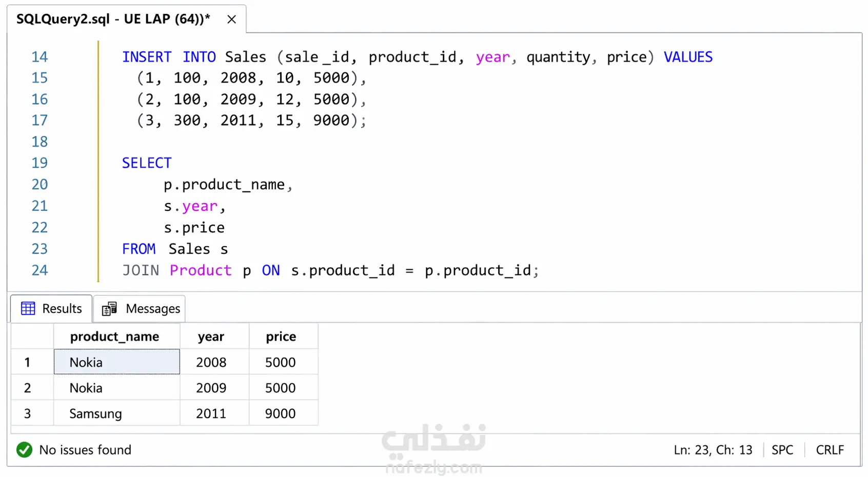Click the SPC indentation indicator

pos(782,450)
